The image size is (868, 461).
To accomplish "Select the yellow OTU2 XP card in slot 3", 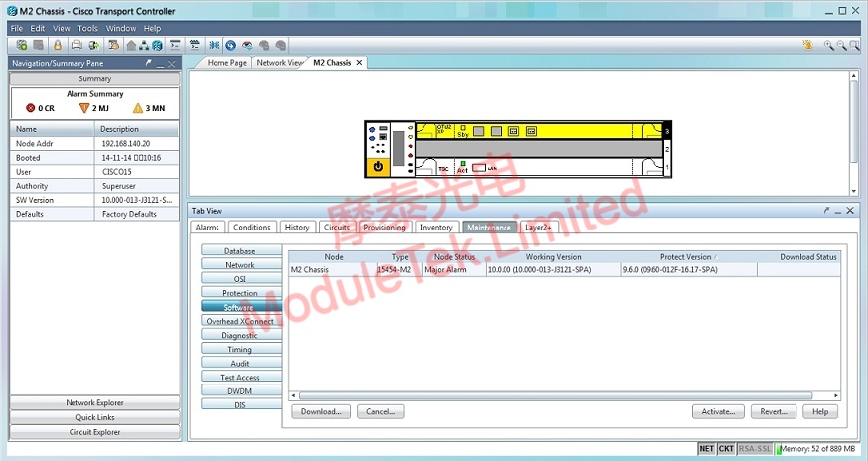I will tap(539, 131).
